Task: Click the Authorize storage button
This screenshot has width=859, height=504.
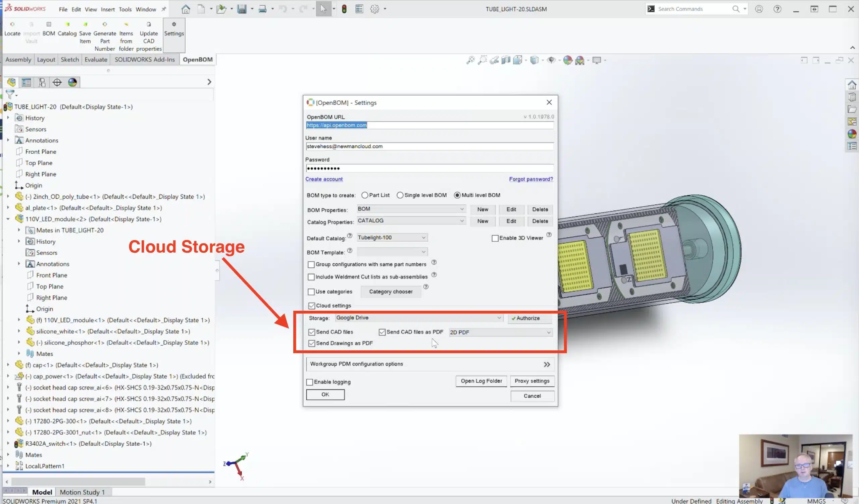Action: pyautogui.click(x=530, y=318)
